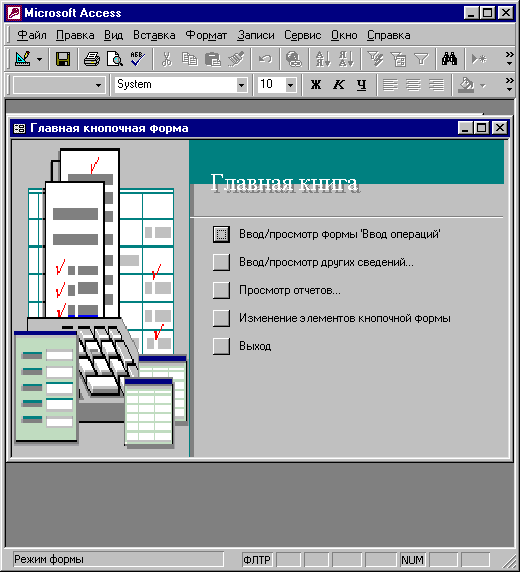The image size is (520, 572).
Task: Toggle italic К formatting
Action: click(339, 85)
